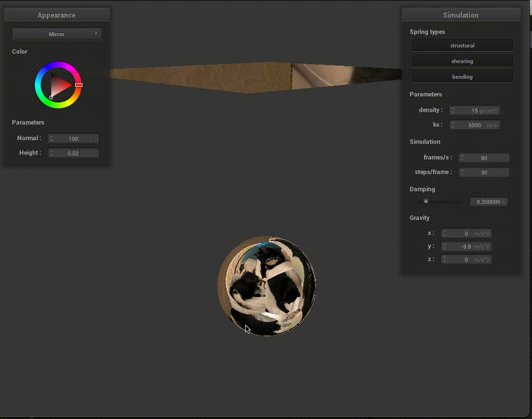Viewport: 532px width, 419px height.
Task: Click inside the color wheel triangle
Action: pyautogui.click(x=60, y=85)
